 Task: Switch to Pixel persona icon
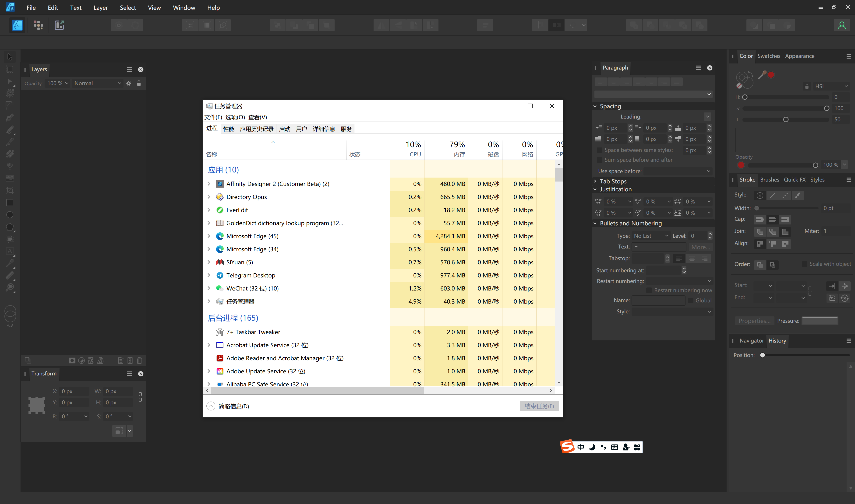(x=38, y=25)
